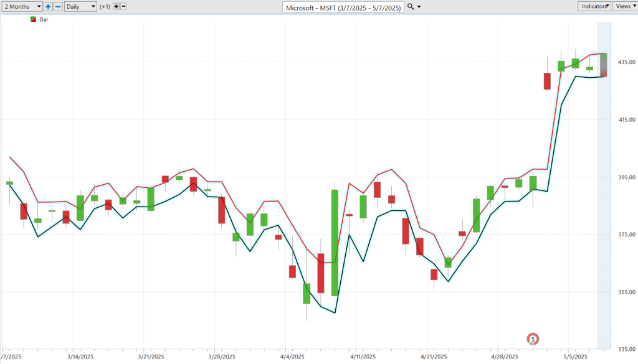Open the 2 Months range dropdown

[x=22, y=6]
